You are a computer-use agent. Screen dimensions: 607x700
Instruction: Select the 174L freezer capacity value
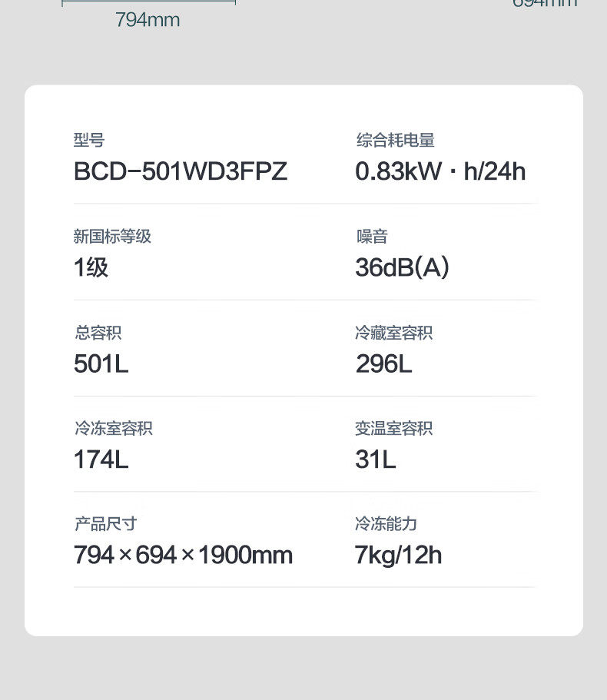tap(101, 459)
